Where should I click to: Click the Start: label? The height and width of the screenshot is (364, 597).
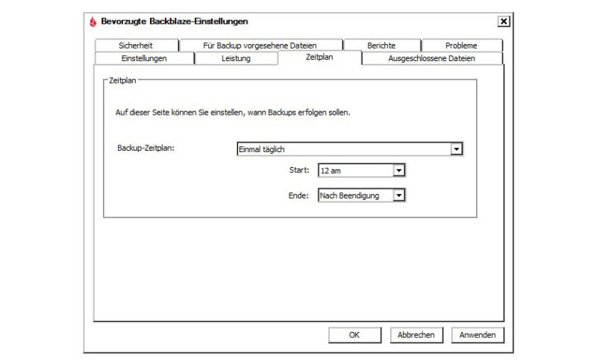[299, 170]
